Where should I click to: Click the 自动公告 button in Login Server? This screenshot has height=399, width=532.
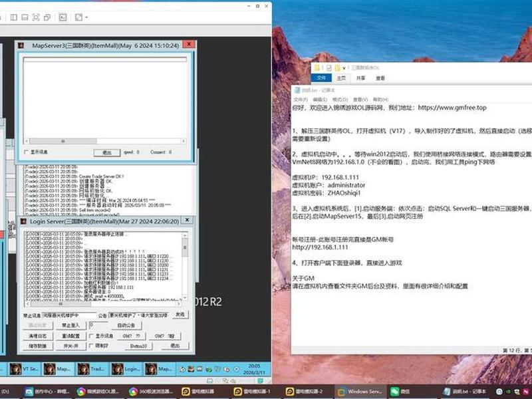coord(126,325)
